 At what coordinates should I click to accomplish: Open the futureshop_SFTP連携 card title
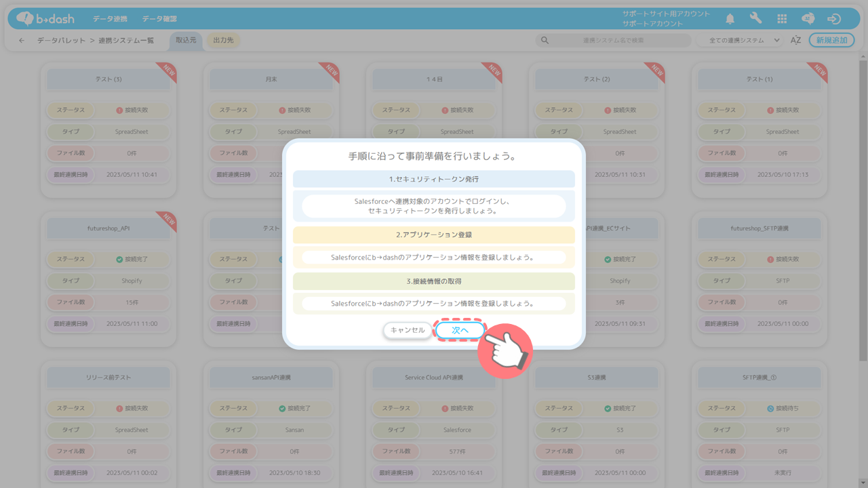[759, 229]
